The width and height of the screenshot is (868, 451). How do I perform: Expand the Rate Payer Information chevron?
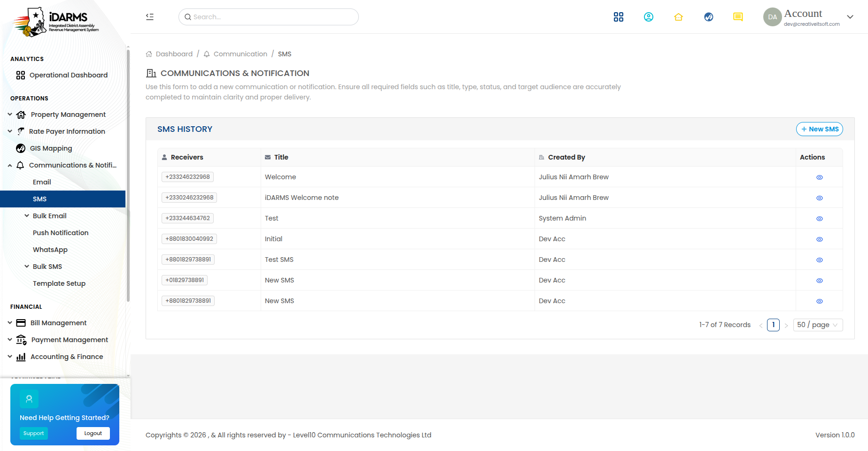pos(10,131)
